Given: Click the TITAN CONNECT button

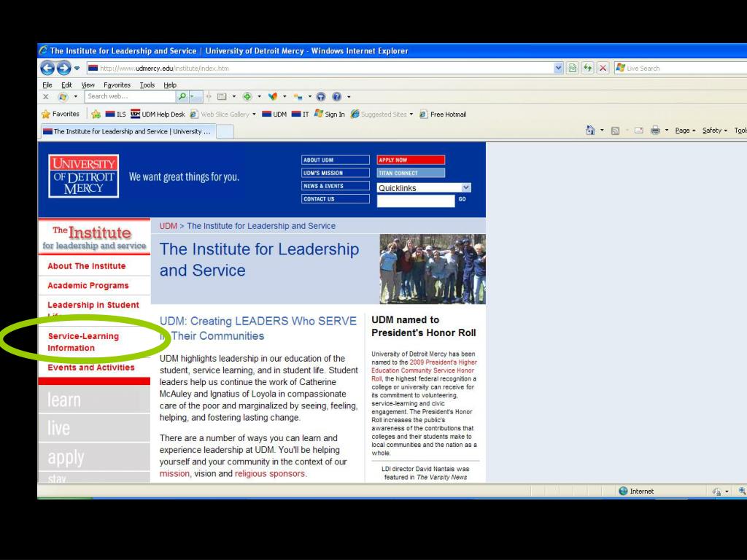Looking at the screenshot, I should [411, 173].
